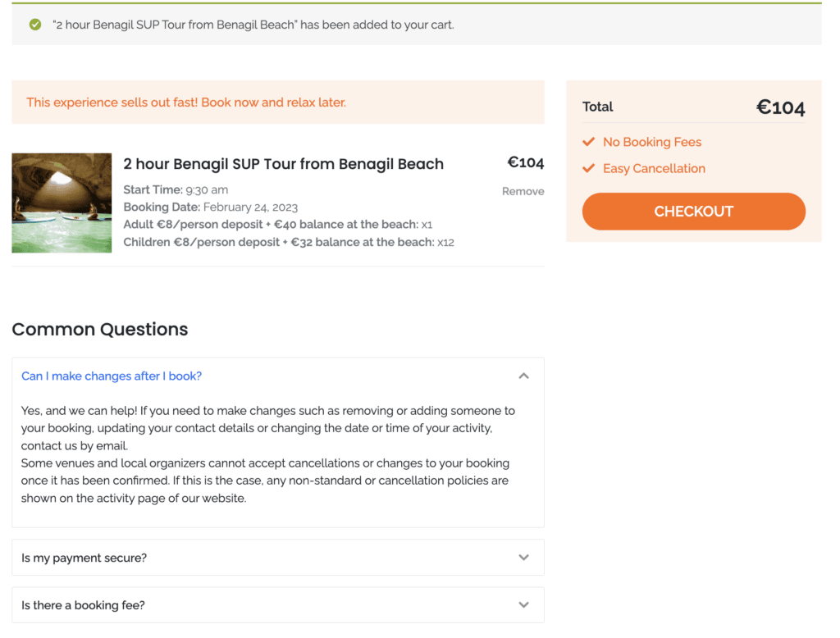Screen dimensions: 840x638
Task: Open the 'Is my payment secure?' question
Action: pos(84,558)
